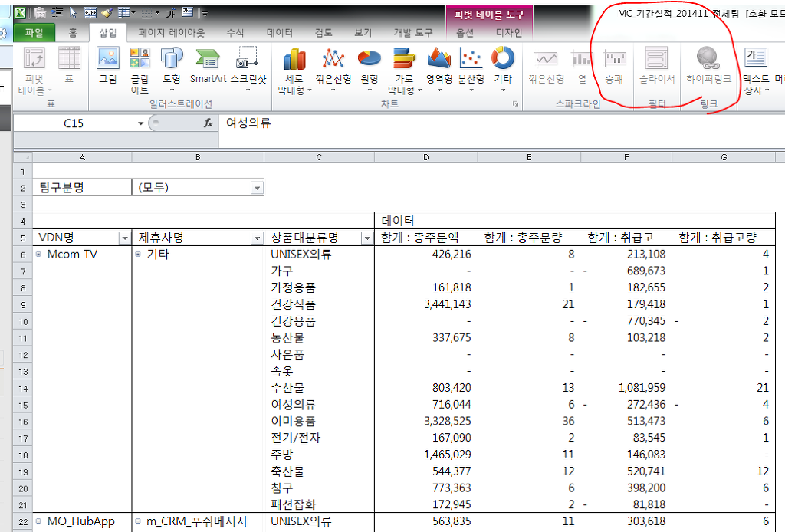
Task: Open the 팀구분명 (모두) filter dropdown
Action: click(x=256, y=188)
